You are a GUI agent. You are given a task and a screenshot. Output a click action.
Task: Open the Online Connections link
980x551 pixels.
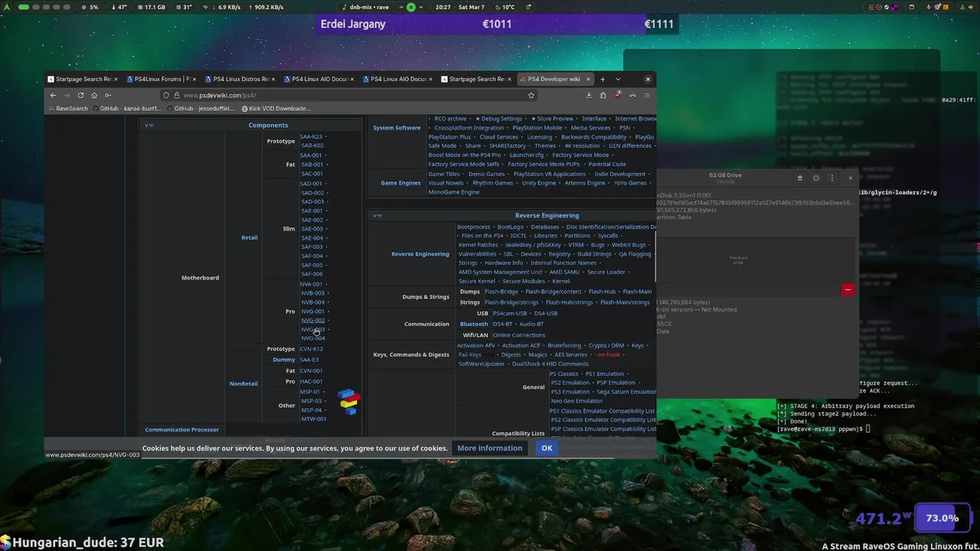(x=519, y=334)
